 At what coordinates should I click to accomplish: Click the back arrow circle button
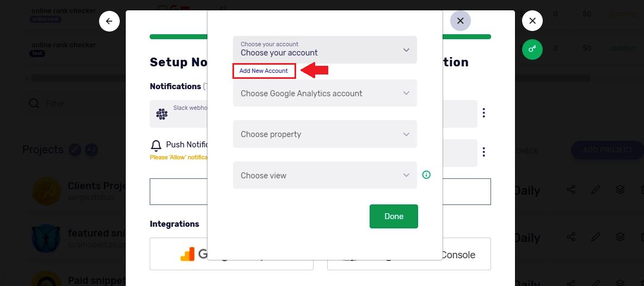tap(109, 21)
